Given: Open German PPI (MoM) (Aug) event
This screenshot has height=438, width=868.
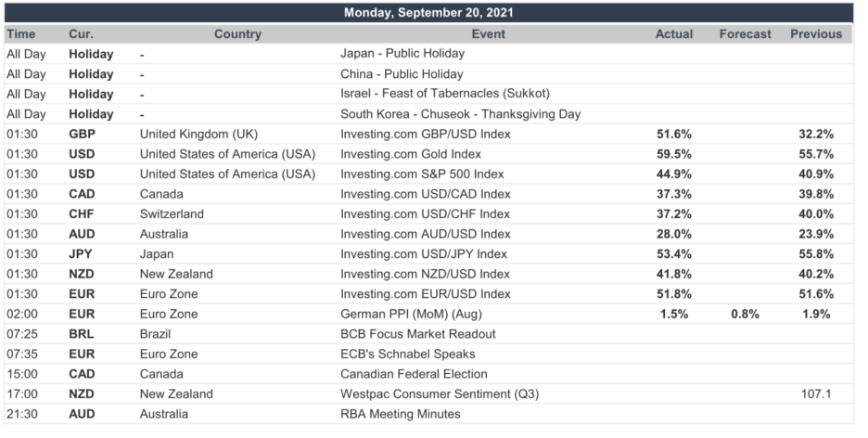Looking at the screenshot, I should [412, 314].
